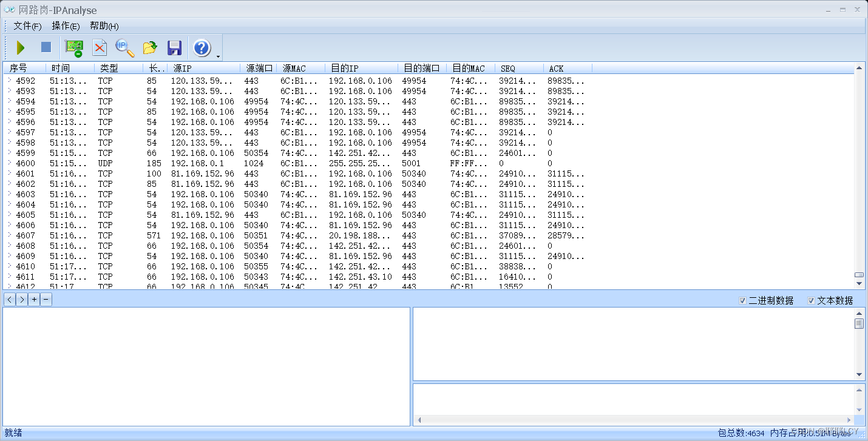
Task: Toggle the 文本数据 checkbox
Action: [811, 301]
